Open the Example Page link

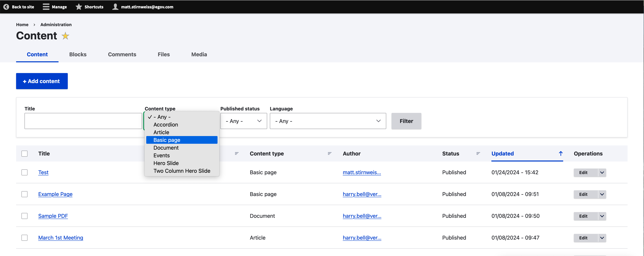click(55, 194)
